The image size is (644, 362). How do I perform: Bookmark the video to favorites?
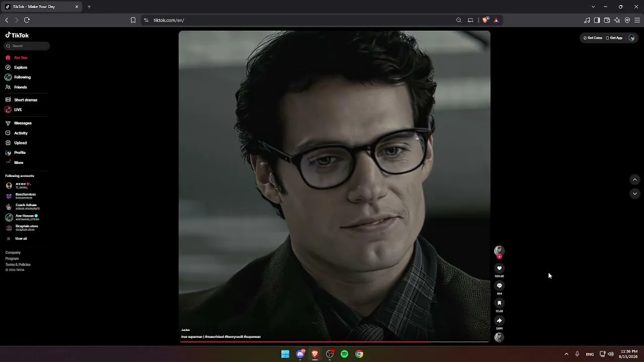(499, 303)
